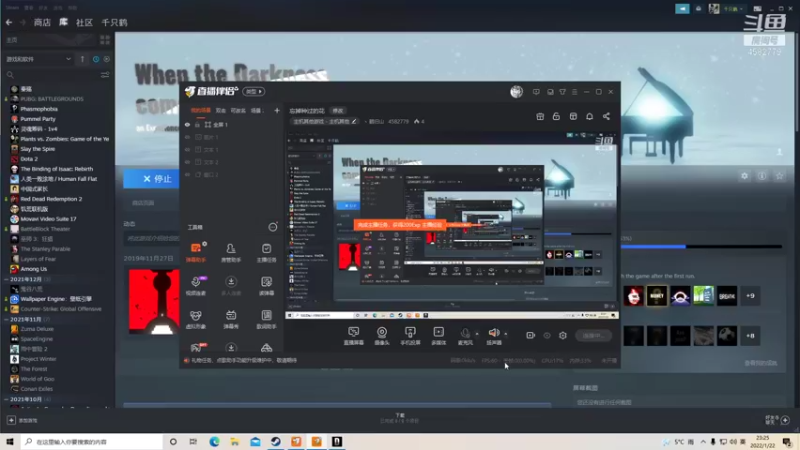
Task: Open 千只鹤 profile tab in Steam
Action: pos(114,22)
